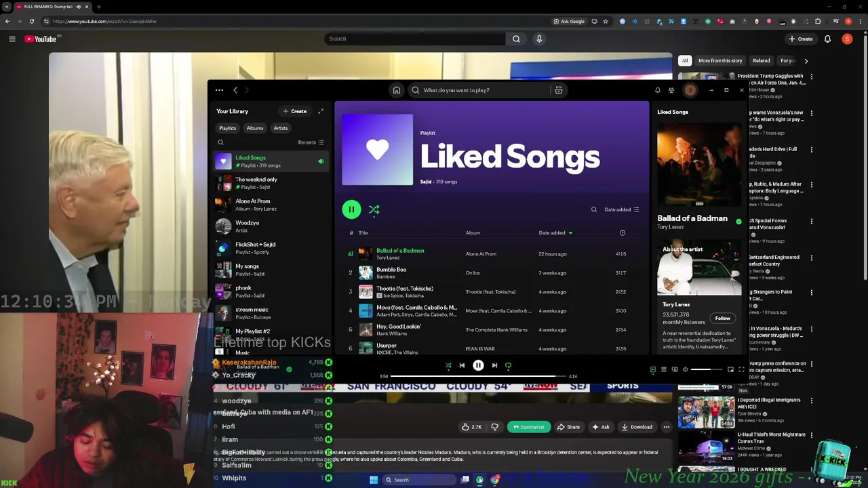Pause from the bottom player bar
This screenshot has width=868, height=488.
pyautogui.click(x=478, y=365)
